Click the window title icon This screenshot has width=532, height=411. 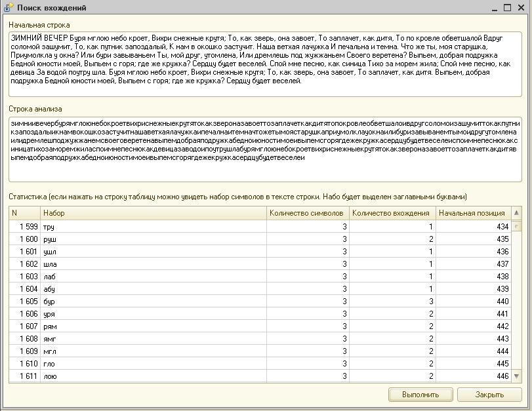click(x=8, y=7)
